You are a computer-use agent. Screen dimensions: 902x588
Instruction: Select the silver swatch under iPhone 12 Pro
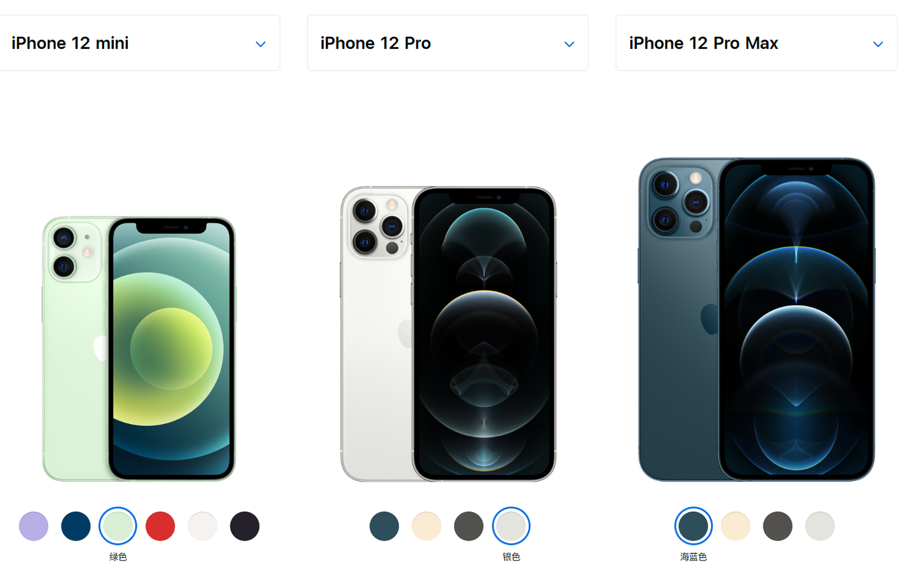(511, 526)
